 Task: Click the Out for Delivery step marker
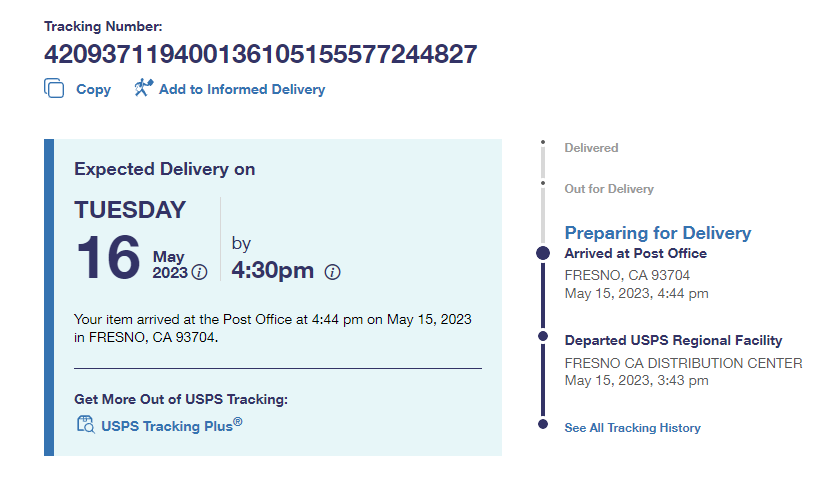click(543, 183)
